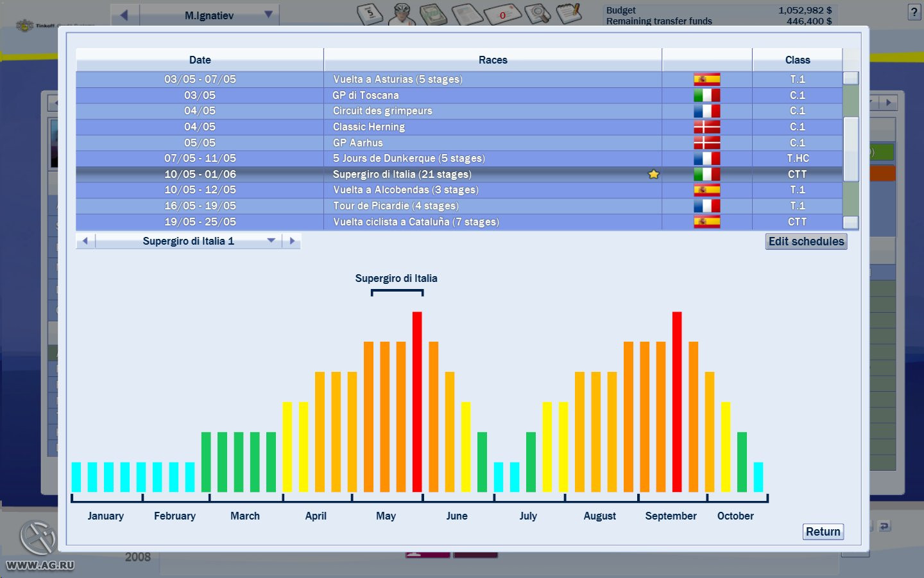Sort by the Class column header
This screenshot has width=924, height=578.
[x=798, y=60]
